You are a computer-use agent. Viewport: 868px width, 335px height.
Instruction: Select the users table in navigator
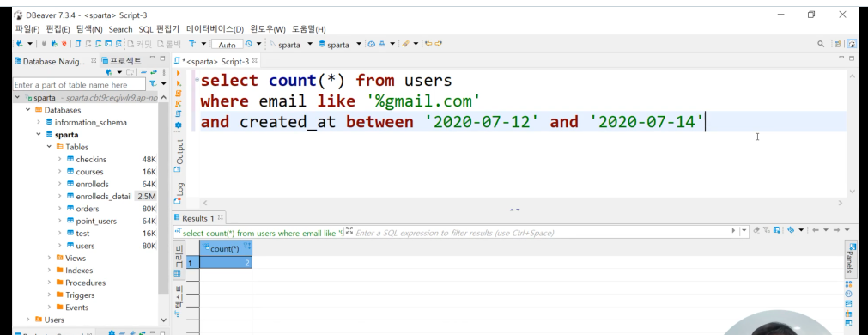pyautogui.click(x=85, y=246)
